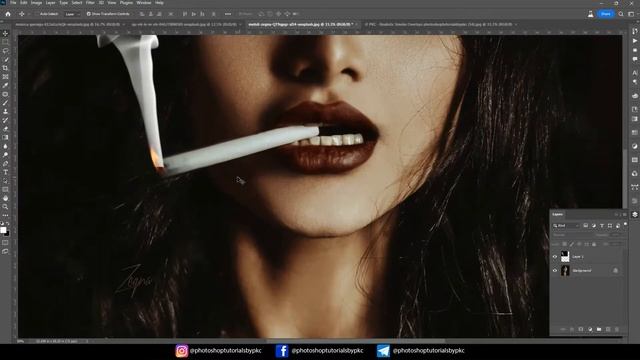Click the foreground color swatch
640x360 pixels.
3,230
